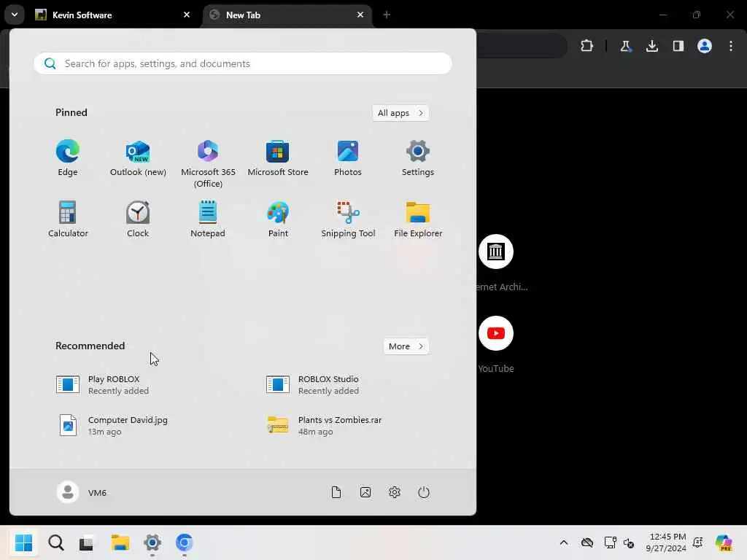The image size is (747, 560).
Task: Show hidden system tray icons
Action: [564, 542]
